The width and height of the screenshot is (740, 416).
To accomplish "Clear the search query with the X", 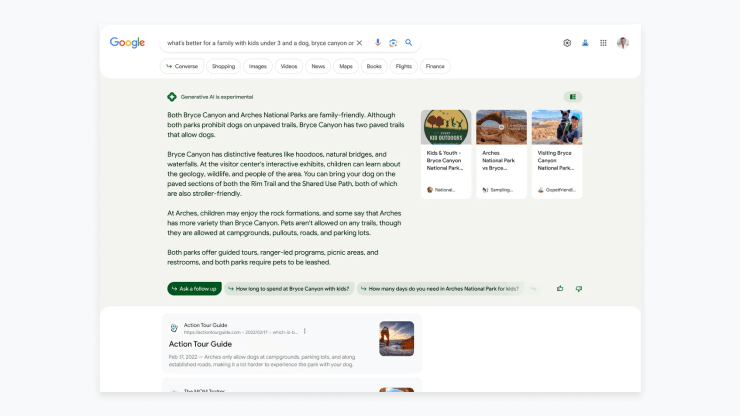I will point(359,43).
